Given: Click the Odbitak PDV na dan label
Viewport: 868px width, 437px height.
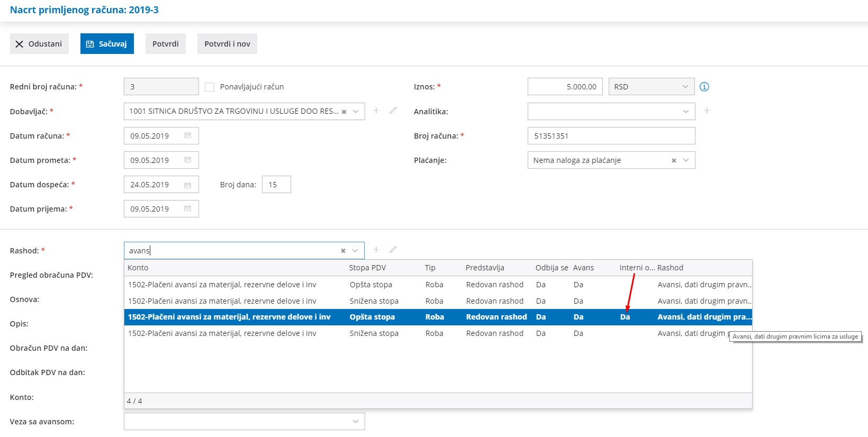Looking at the screenshot, I should (48, 372).
